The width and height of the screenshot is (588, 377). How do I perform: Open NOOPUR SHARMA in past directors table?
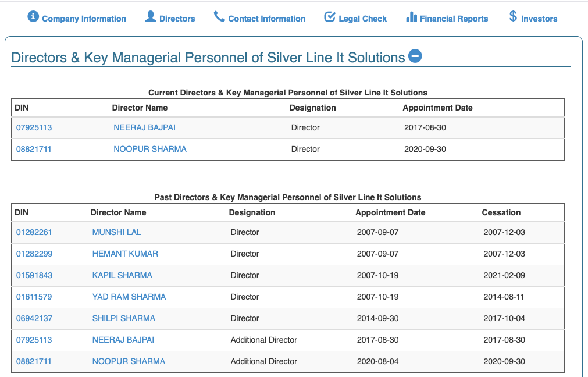tap(129, 361)
